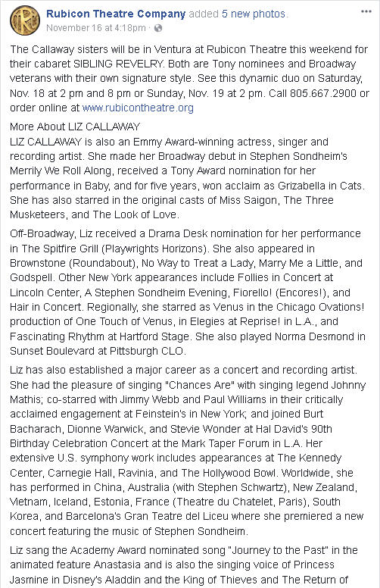Screen dimensions: 380x588
Task: Click the 'Sunset Boulevard at Pittsburgh CLO' text
Action: 97,351
